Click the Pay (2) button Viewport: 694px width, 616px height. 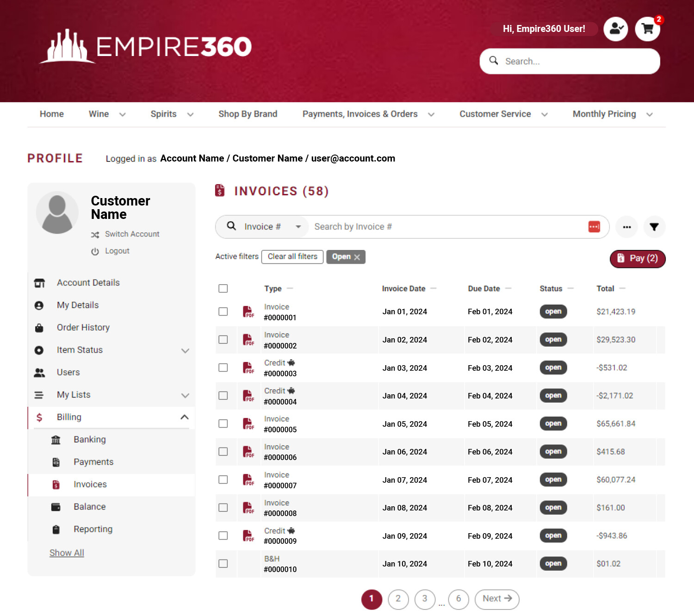[637, 259]
